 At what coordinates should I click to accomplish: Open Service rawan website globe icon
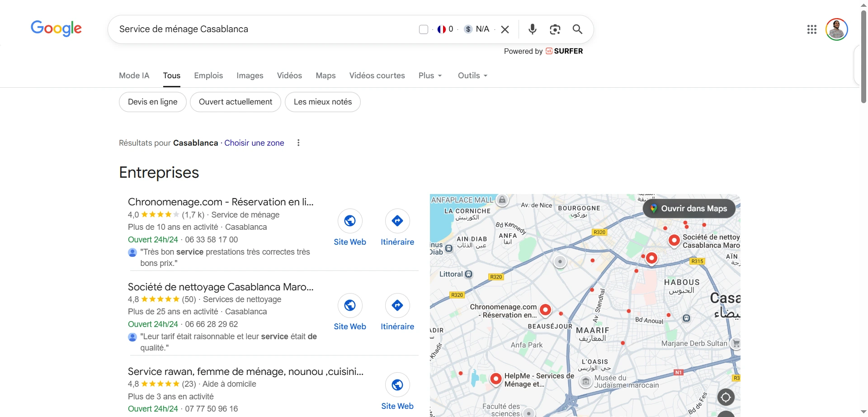397,385
